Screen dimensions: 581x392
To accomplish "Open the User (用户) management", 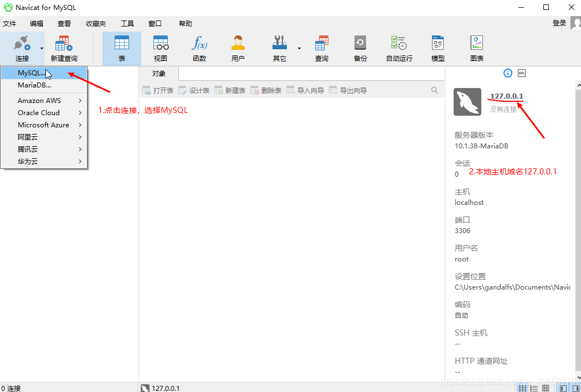I will coord(238,48).
